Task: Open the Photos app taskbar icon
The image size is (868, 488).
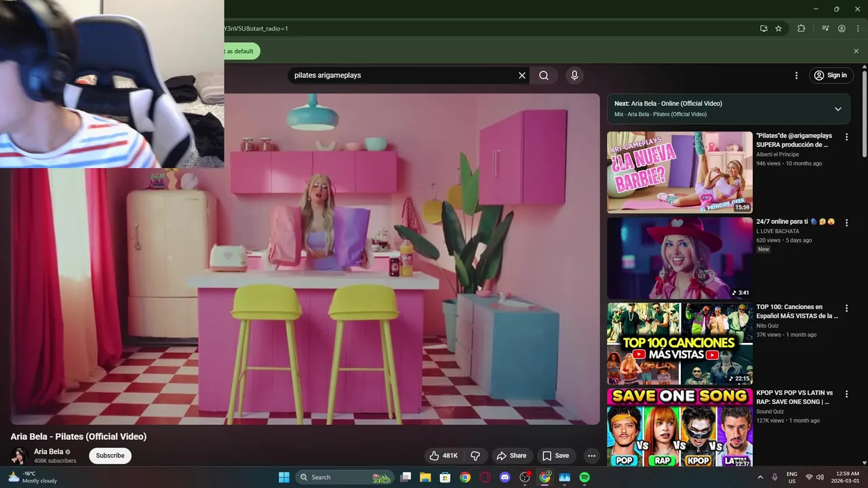Action: tap(564, 477)
